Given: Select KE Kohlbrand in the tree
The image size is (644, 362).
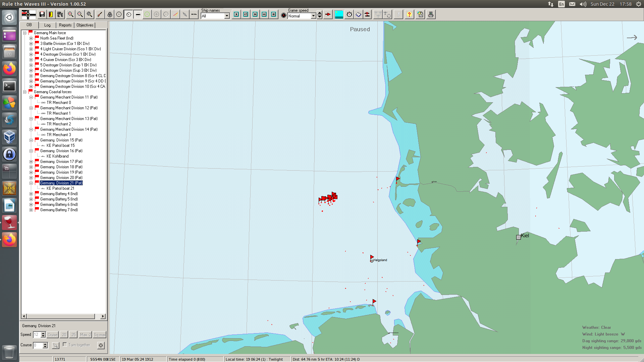Looking at the screenshot, I should pyautogui.click(x=57, y=156).
